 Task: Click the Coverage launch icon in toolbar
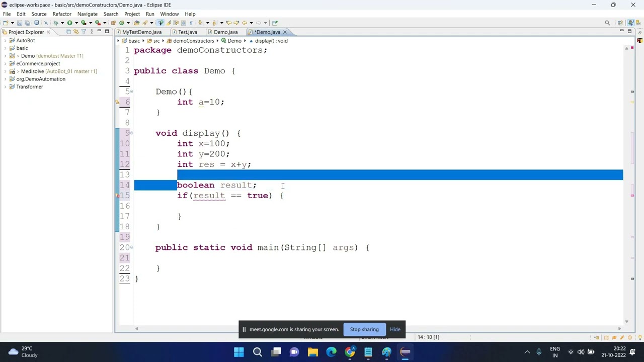83,23
